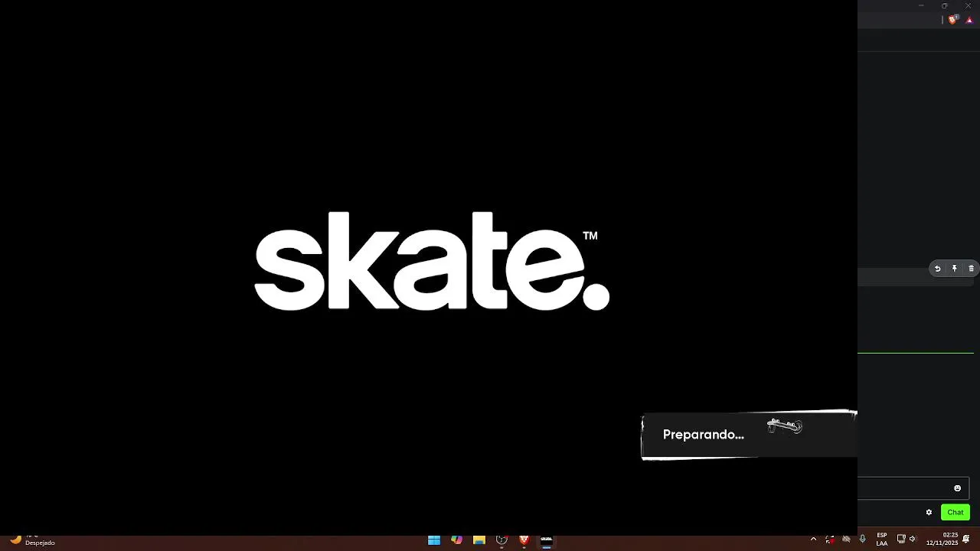Open File Explorer from the taskbar
This screenshot has height=551, width=980.
pos(479,540)
